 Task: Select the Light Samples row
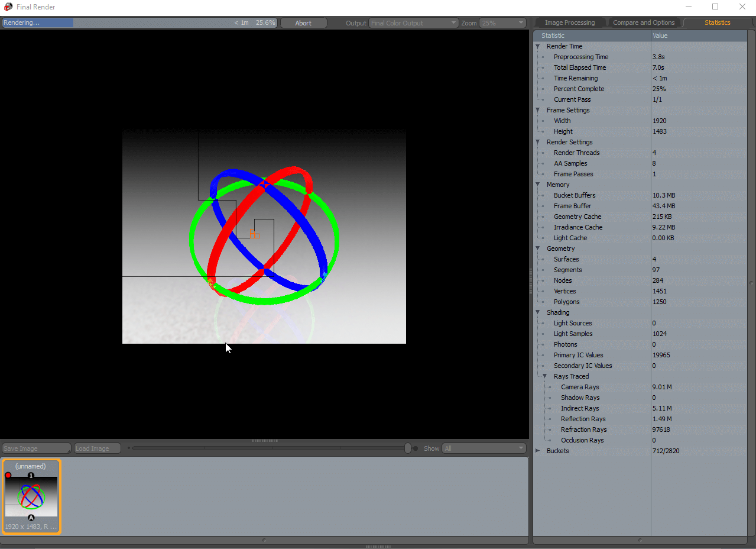[641, 334]
